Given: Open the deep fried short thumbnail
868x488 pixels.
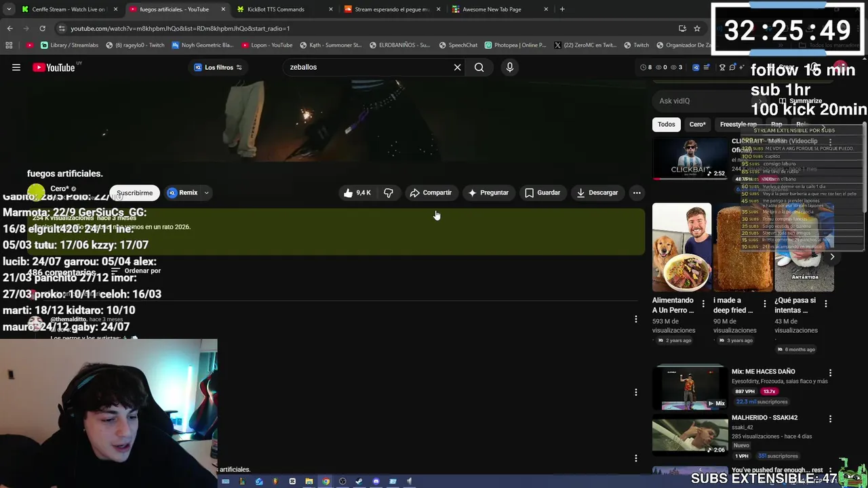Looking at the screenshot, I should coord(743,247).
